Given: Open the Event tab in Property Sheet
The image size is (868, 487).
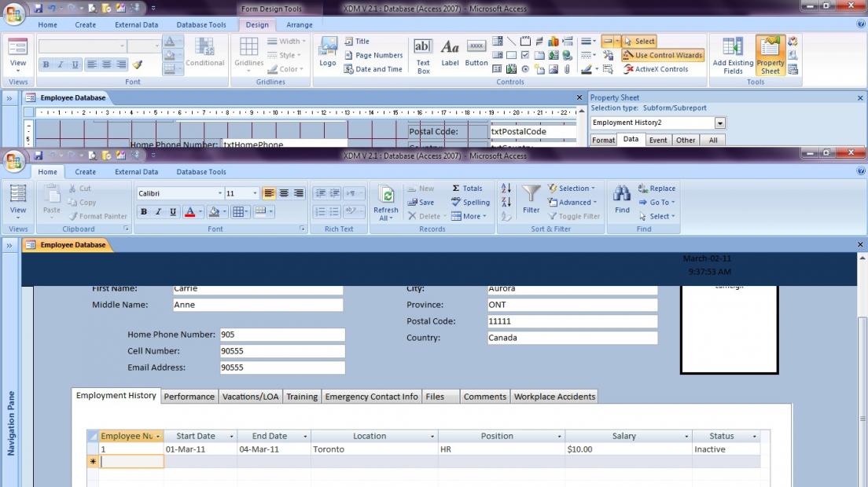Looking at the screenshot, I should pyautogui.click(x=657, y=140).
